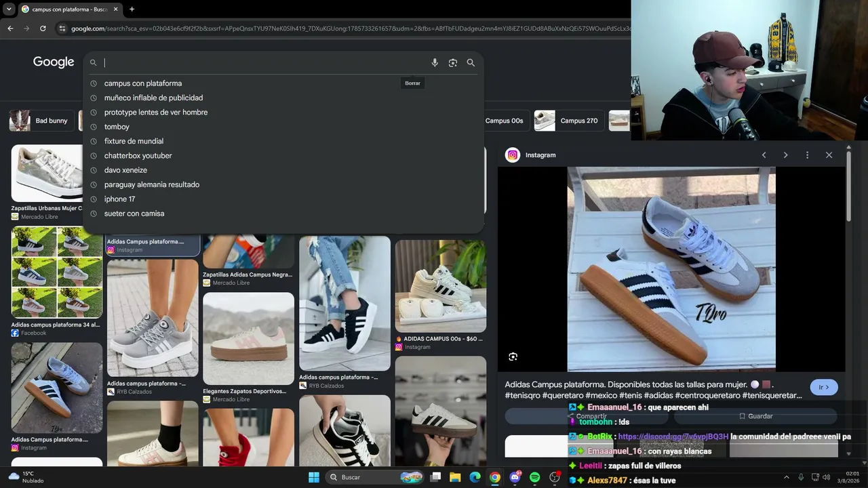This screenshot has height=488, width=868.
Task: Show previous image in the preview panel
Action: pos(764,155)
